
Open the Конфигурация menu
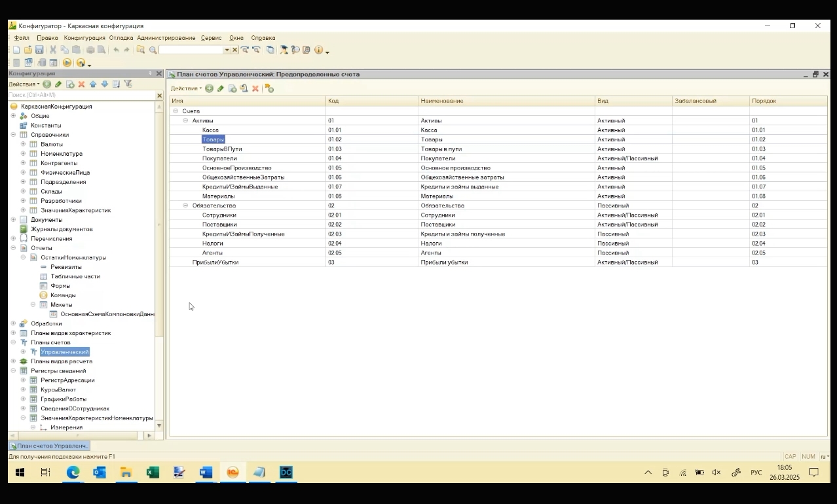pyautogui.click(x=84, y=38)
